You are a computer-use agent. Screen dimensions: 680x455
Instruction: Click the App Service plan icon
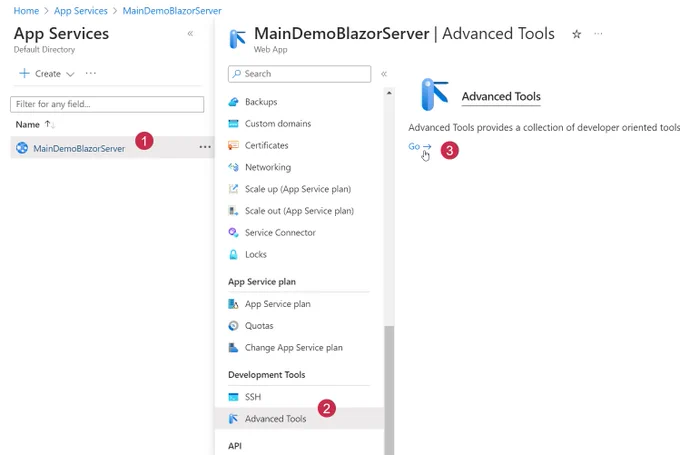coord(233,304)
